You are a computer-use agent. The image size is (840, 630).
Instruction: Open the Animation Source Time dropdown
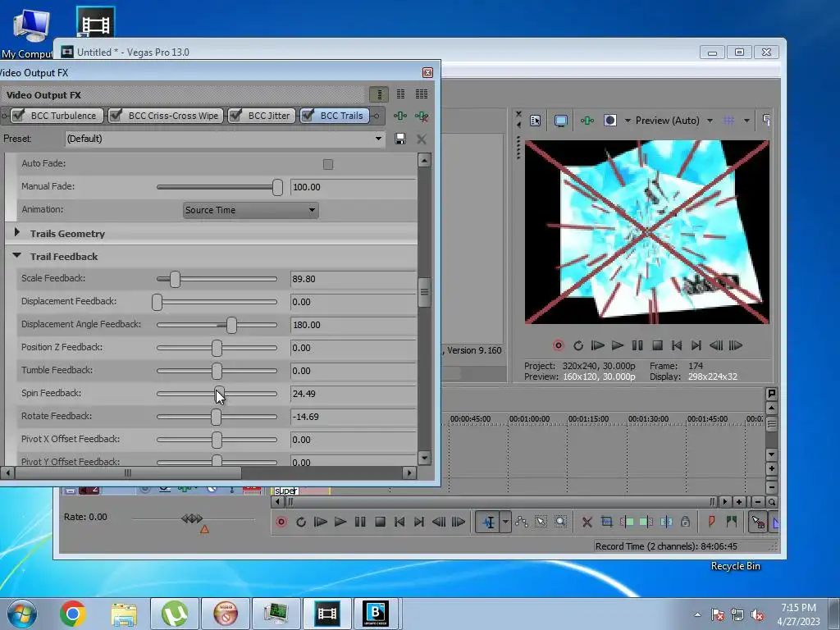point(250,210)
